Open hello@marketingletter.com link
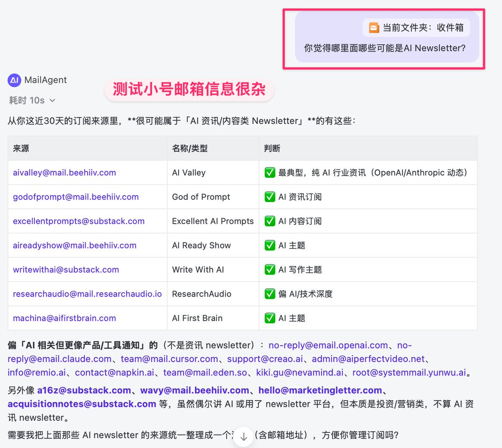Image resolution: width=502 pixels, height=448 pixels. coord(320,390)
